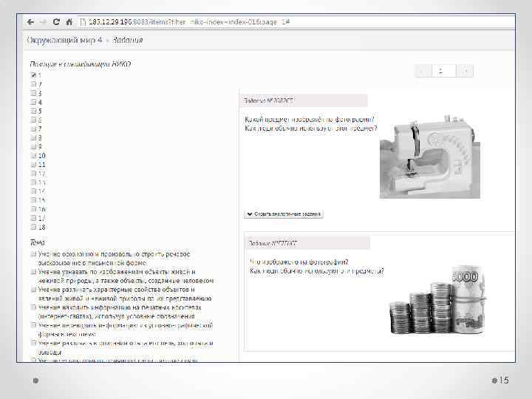Click the page number field in the pager

point(444,71)
